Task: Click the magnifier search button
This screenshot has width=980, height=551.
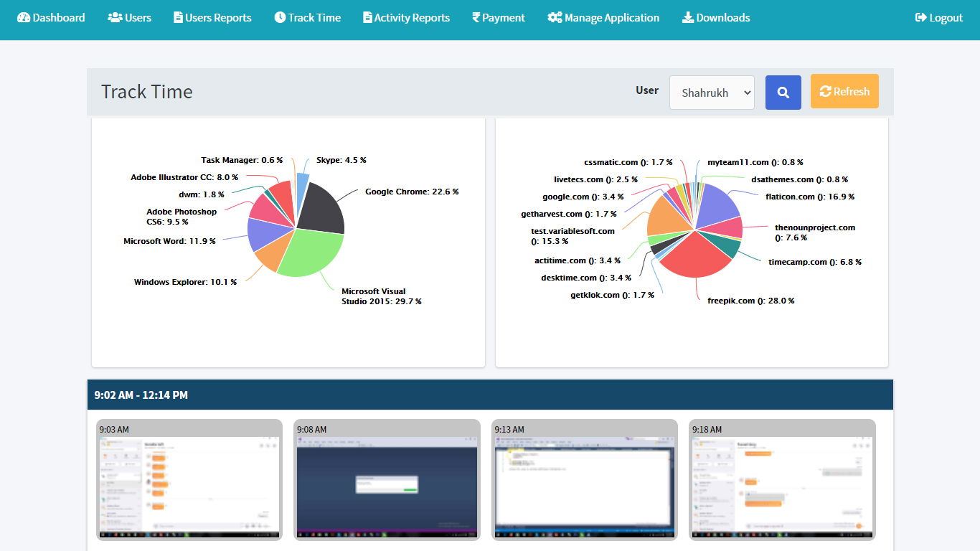Action: [x=783, y=93]
